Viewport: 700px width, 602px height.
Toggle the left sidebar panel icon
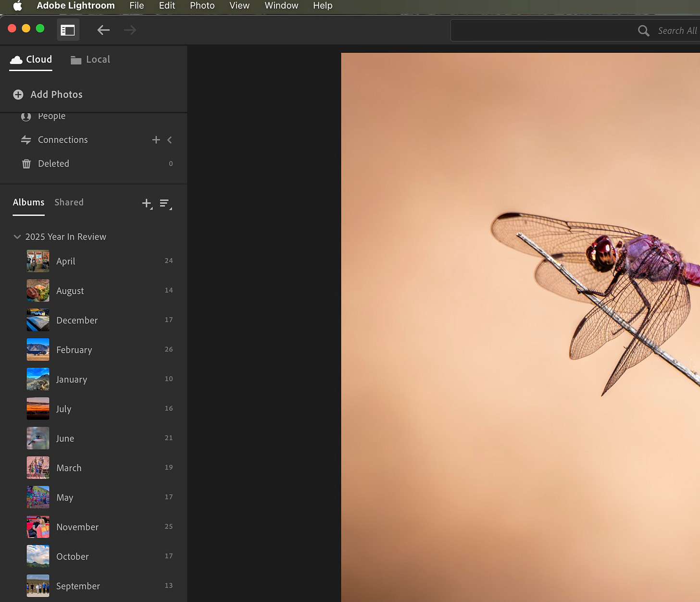tap(68, 30)
